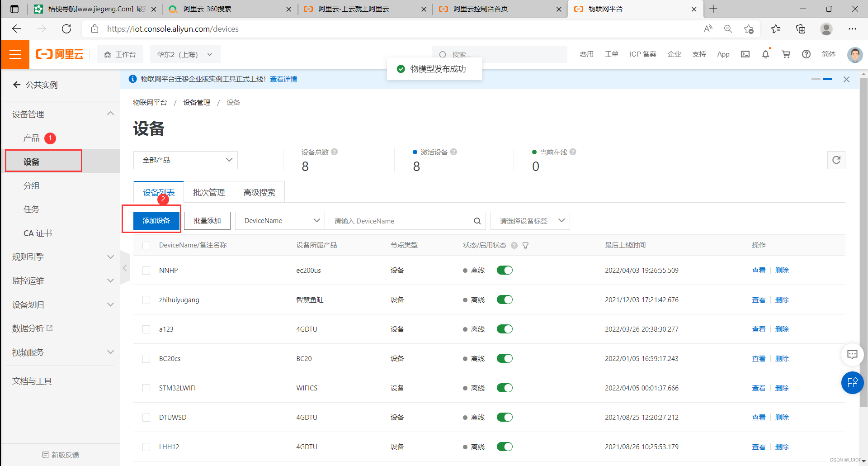Refresh the device statistics panel
Viewport: 868px width, 466px height.
[x=836, y=160]
